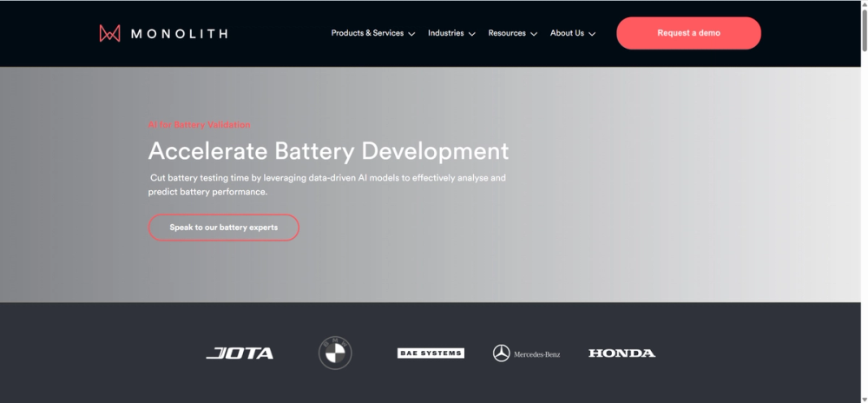868x403 pixels.
Task: Click the Accelerate Battery Development heading
Action: coord(328,151)
